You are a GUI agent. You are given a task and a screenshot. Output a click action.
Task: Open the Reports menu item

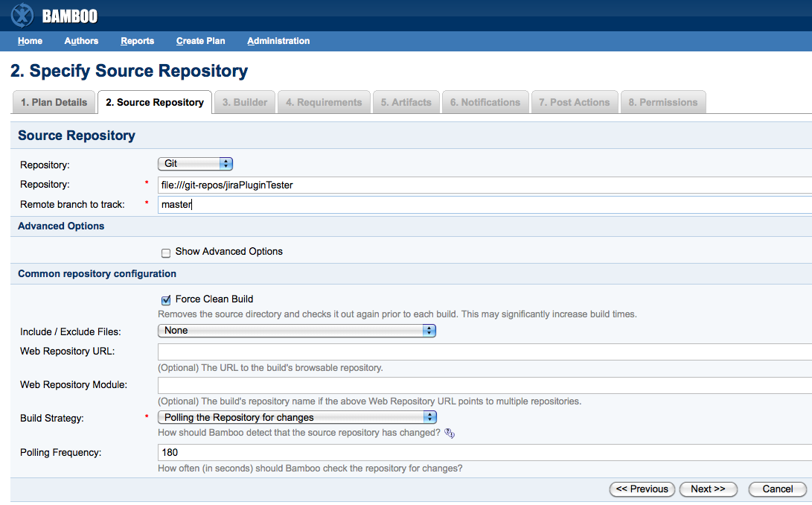coord(137,41)
